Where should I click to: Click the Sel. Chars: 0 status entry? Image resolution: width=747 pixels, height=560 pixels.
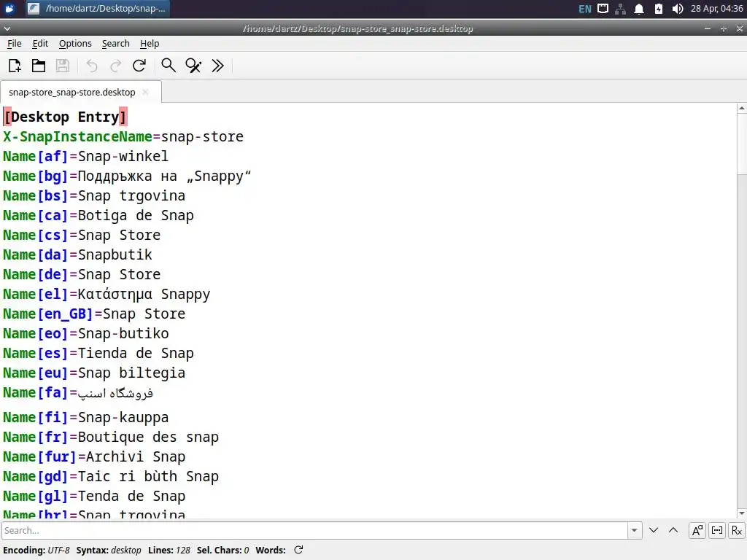(223, 550)
